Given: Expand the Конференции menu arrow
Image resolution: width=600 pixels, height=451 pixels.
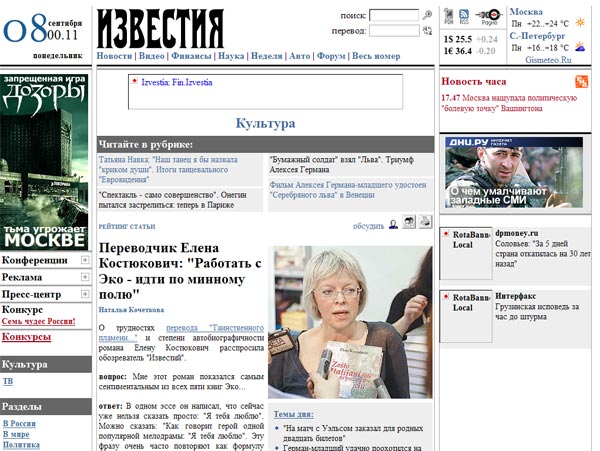Looking at the screenshot, I should pos(85,260).
